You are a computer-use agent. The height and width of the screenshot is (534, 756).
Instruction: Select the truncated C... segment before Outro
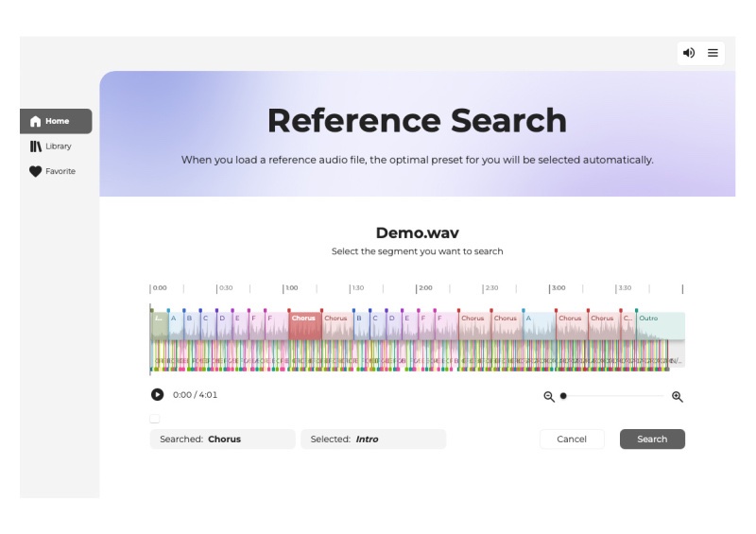(628, 326)
